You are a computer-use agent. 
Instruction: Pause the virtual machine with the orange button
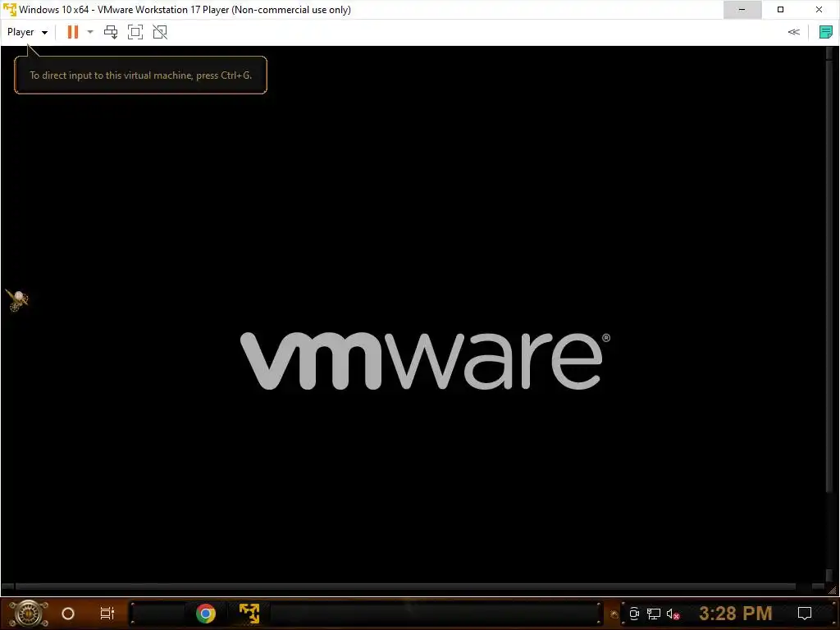[73, 32]
